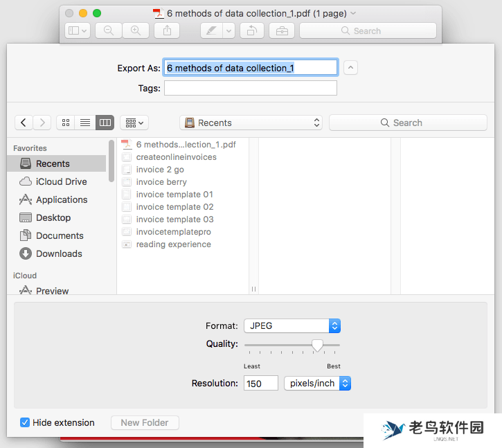
Task: Click the zoom out magnifier icon
Action: pos(108,30)
